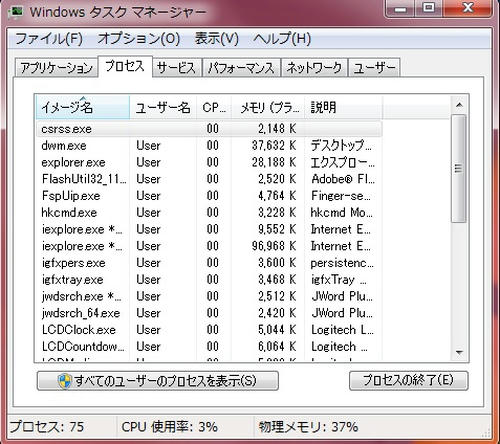Switch to the アプリケーション tab
The image size is (500, 444).
click(x=56, y=68)
